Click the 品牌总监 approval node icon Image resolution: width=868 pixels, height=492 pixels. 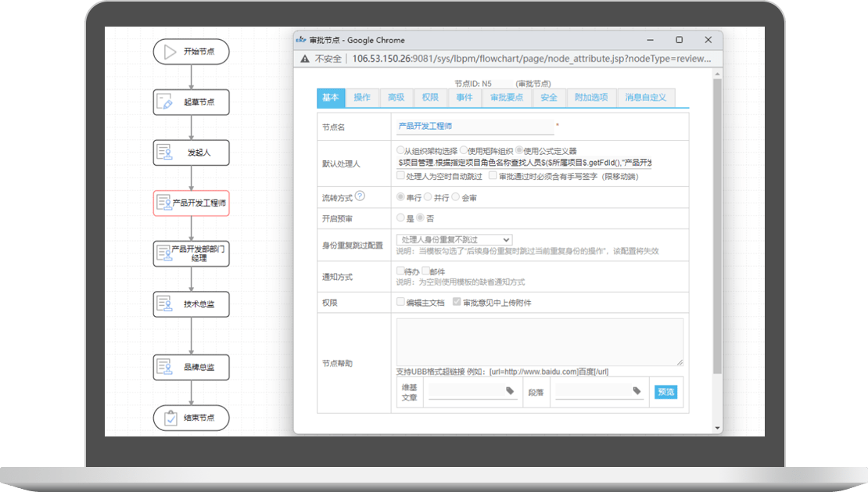(164, 367)
